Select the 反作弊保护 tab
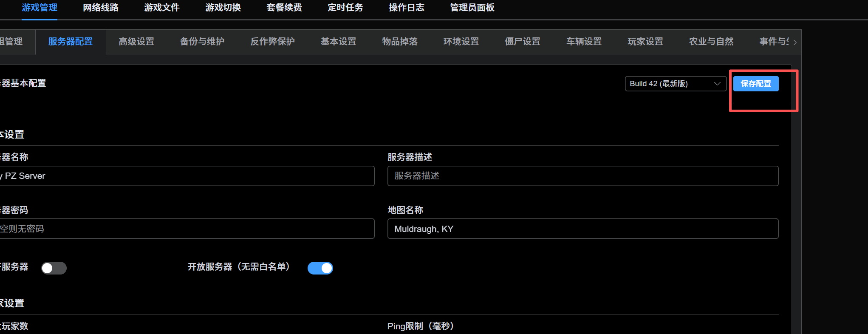The height and width of the screenshot is (334, 868). [272, 42]
